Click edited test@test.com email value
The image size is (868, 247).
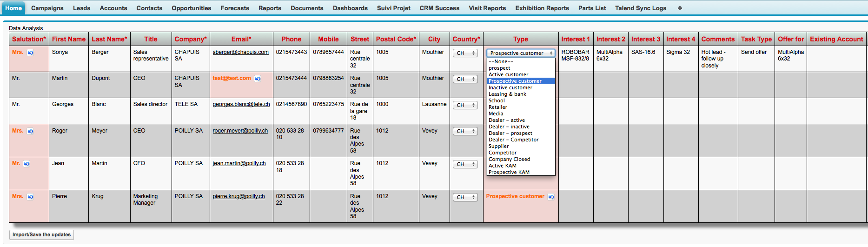232,78
